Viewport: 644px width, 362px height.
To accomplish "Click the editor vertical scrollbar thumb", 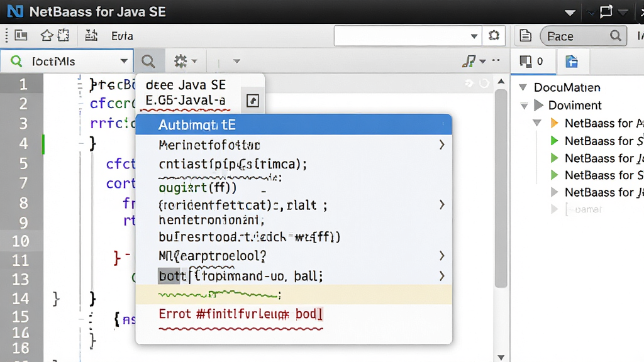I will pyautogui.click(x=501, y=189).
